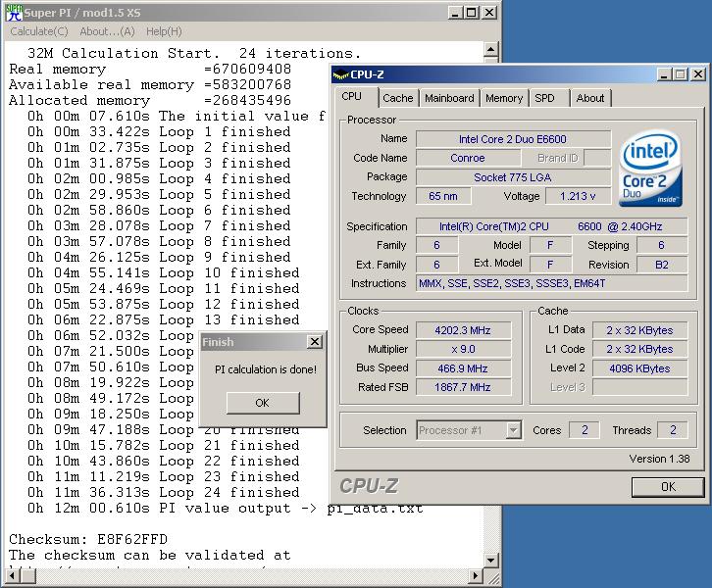Minimize the CPU-Z window

pyautogui.click(x=664, y=74)
